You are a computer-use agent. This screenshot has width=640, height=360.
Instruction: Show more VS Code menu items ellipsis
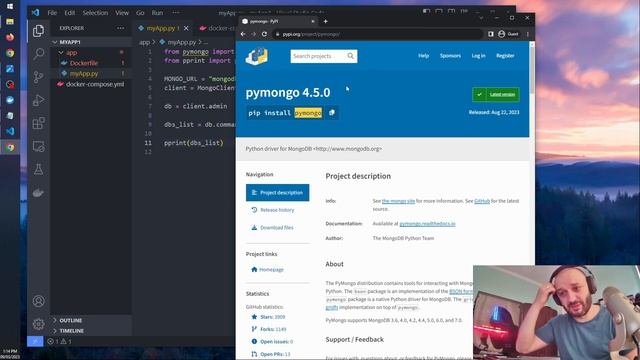pos(176,13)
